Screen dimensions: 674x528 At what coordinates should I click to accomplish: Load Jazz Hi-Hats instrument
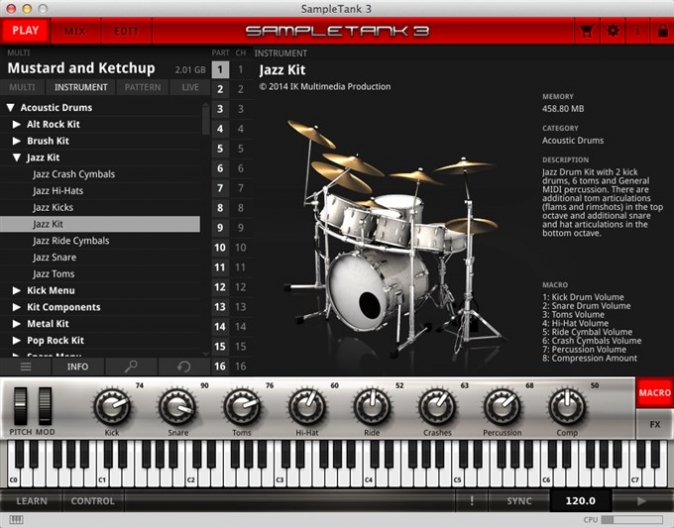[x=100, y=190]
